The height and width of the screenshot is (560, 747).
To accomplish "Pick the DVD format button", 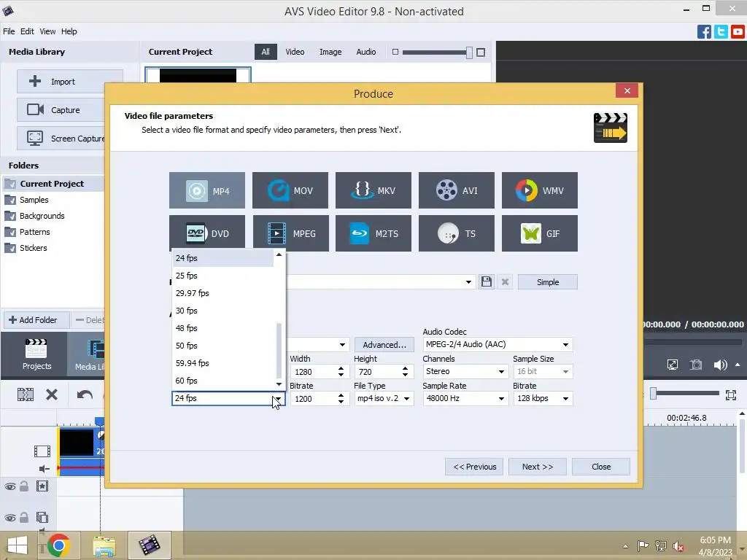I will 206,233.
